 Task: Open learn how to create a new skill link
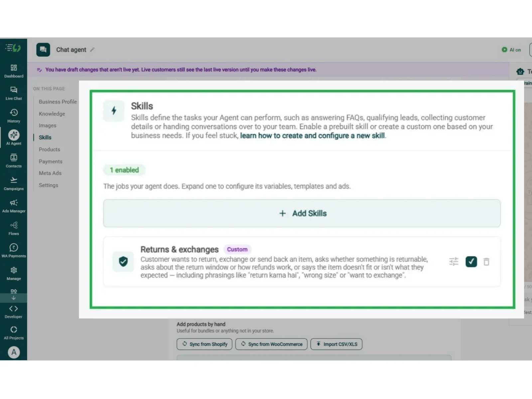(312, 136)
